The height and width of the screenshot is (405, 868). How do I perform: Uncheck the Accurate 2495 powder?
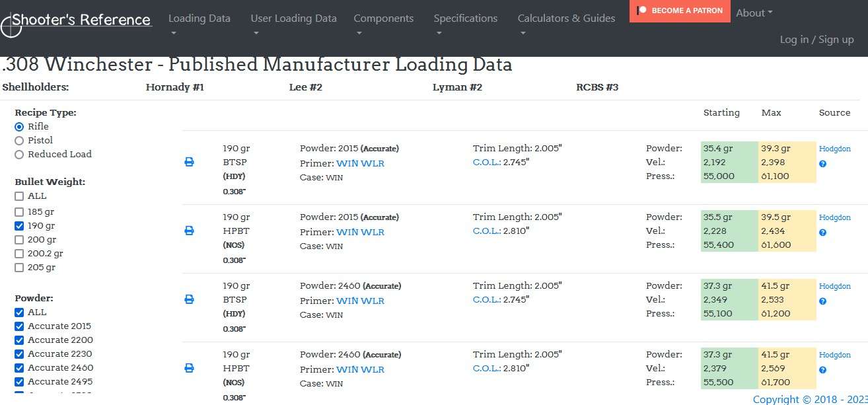[x=19, y=381]
